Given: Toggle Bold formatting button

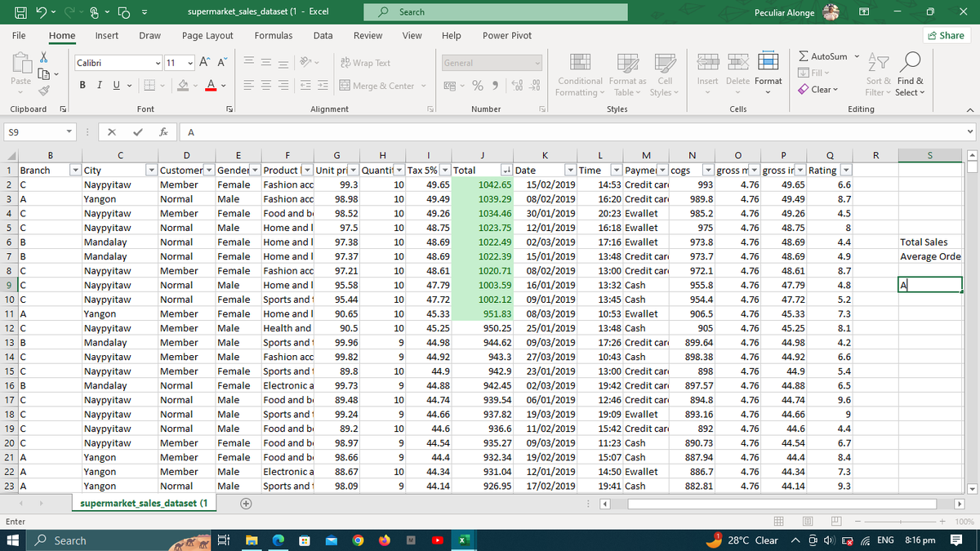Looking at the screenshot, I should (x=83, y=86).
